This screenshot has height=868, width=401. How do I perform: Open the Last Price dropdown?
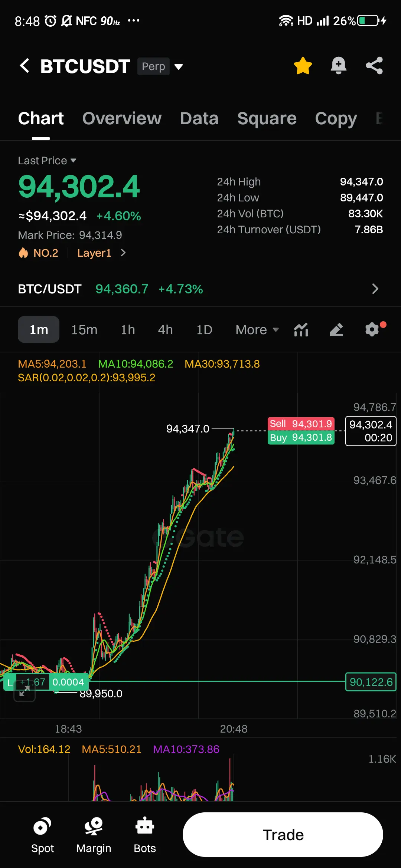[x=47, y=161]
